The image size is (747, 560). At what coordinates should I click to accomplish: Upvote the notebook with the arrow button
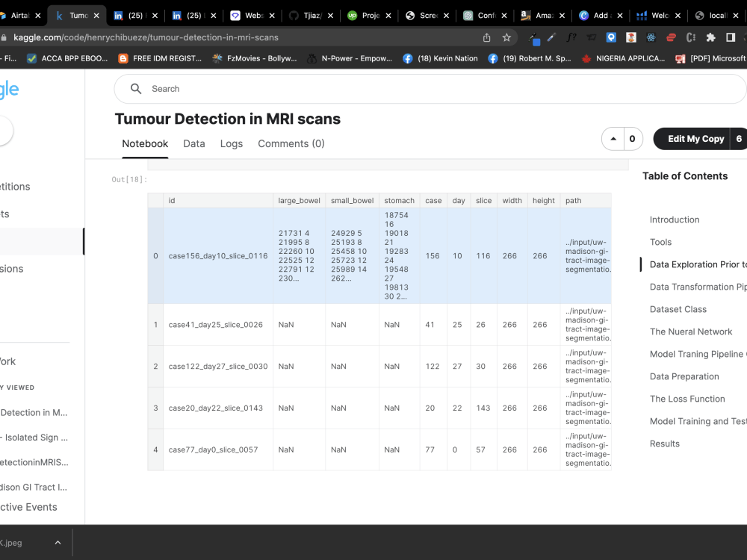613,139
